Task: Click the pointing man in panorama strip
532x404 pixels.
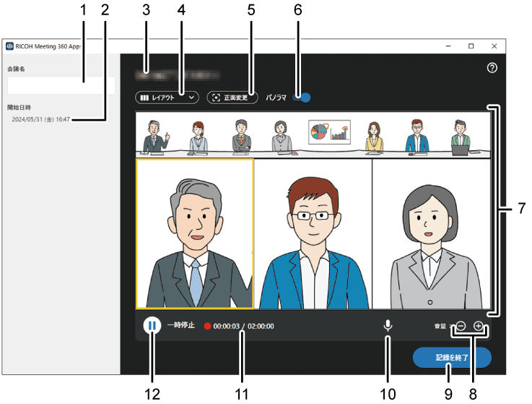Action: click(155, 137)
